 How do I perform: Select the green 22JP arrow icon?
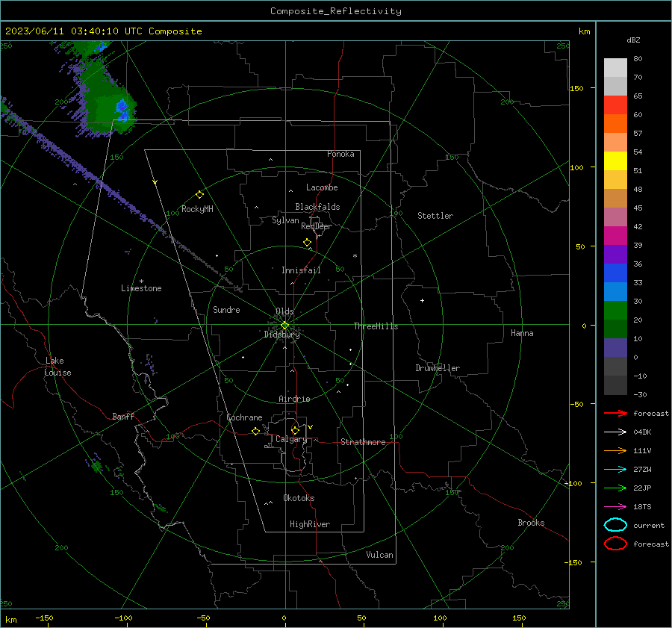pos(615,488)
